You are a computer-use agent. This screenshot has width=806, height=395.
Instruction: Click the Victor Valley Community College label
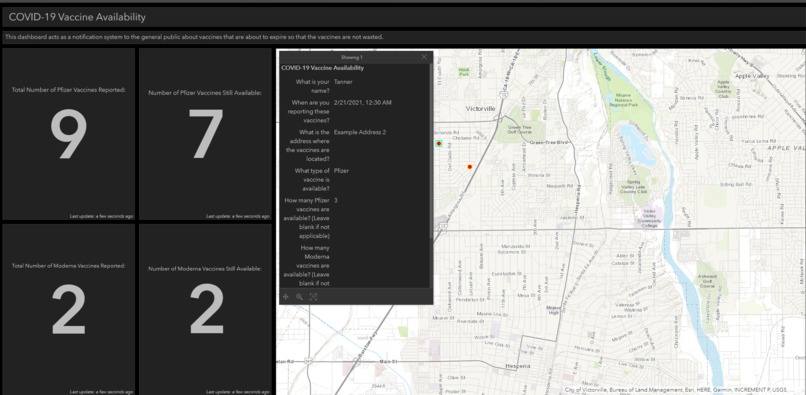[649, 218]
